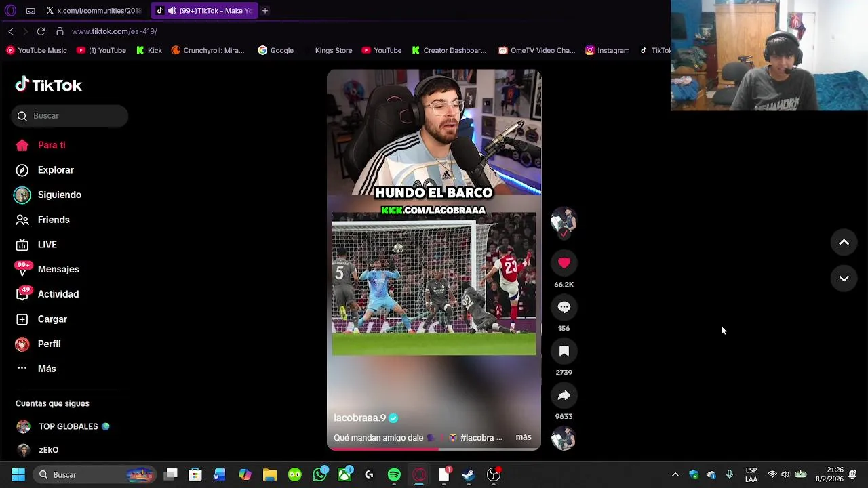Viewport: 868px width, 488px height.
Task: Open Spotify from the taskbar
Action: 394,474
